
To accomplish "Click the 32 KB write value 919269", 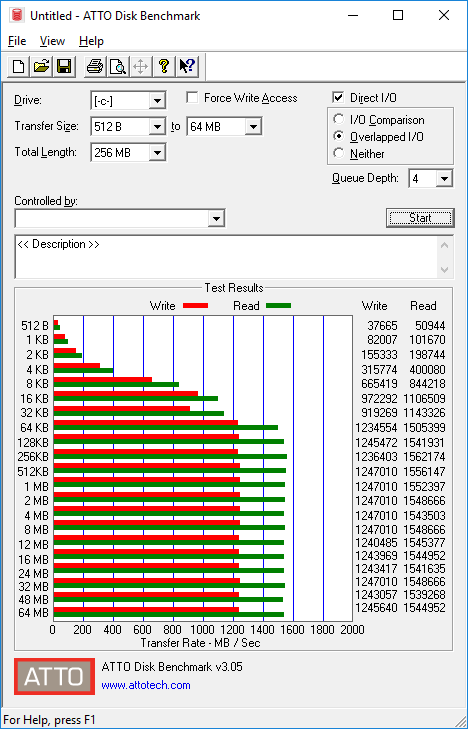I will [x=379, y=412].
